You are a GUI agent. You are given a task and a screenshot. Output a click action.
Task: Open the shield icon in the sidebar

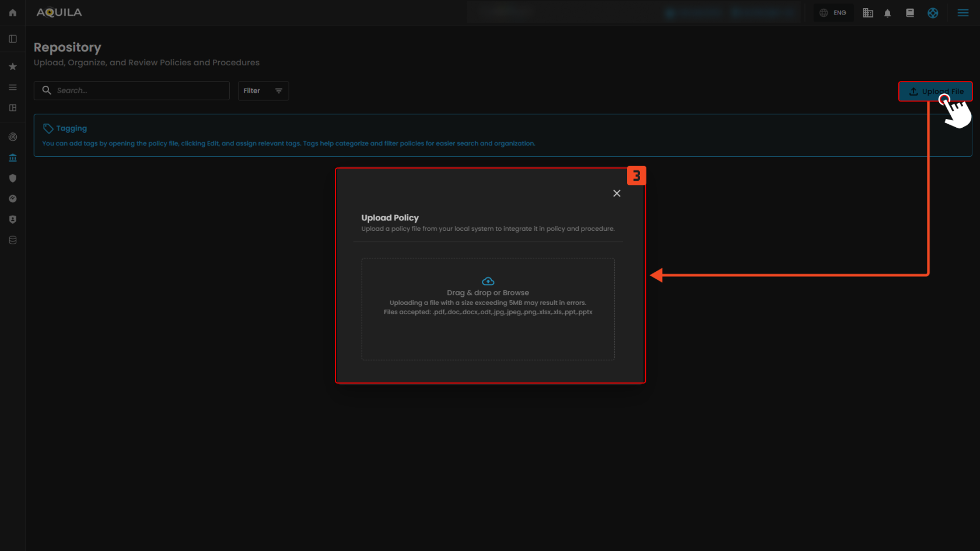click(13, 178)
